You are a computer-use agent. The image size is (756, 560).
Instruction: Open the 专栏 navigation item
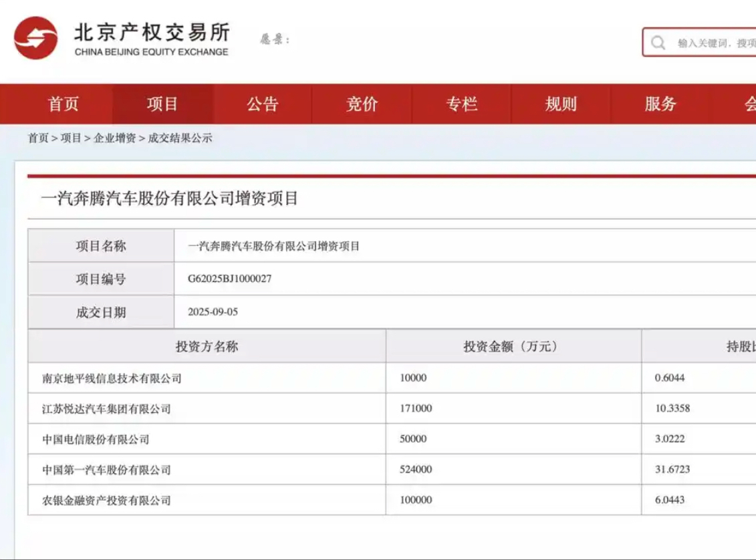(x=461, y=104)
